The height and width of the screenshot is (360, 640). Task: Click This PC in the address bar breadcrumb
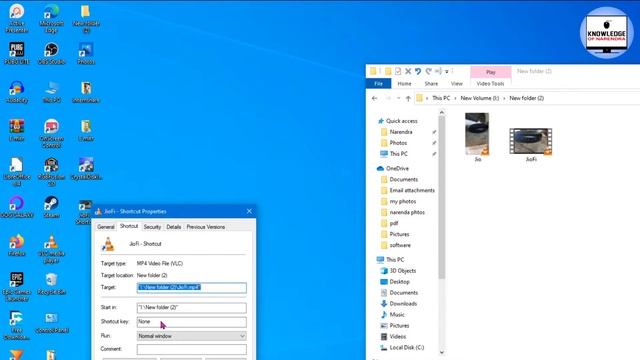point(441,98)
